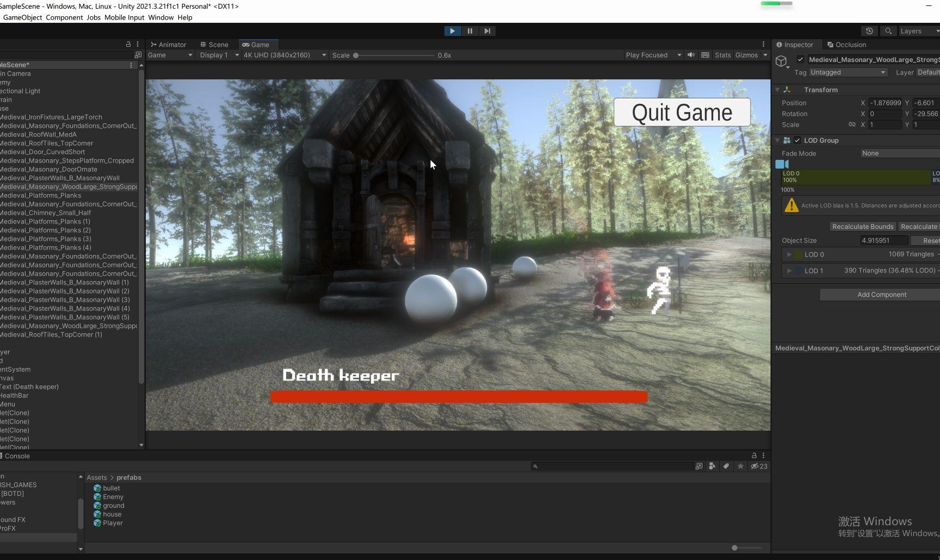
Task: Collapse the LOD Group component
Action: (777, 140)
